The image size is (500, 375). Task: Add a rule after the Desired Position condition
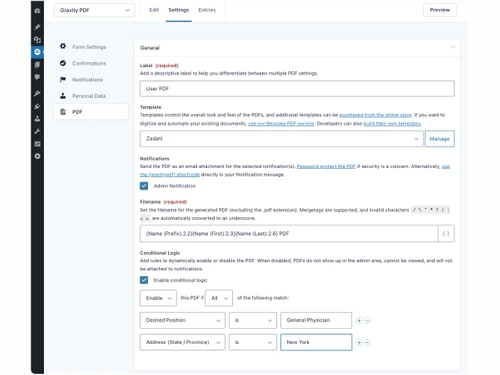click(x=359, y=320)
